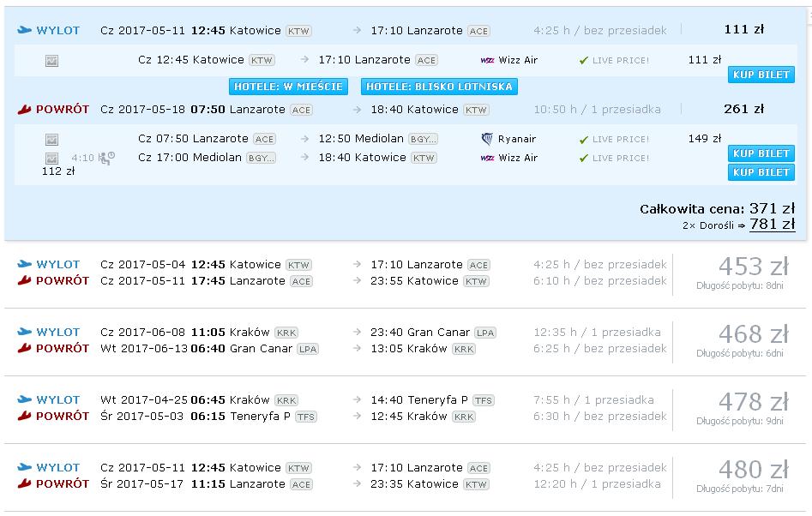812x516 pixels.
Task: Click arrow icon before 23:40 Gran Canar
Action: click(357, 333)
